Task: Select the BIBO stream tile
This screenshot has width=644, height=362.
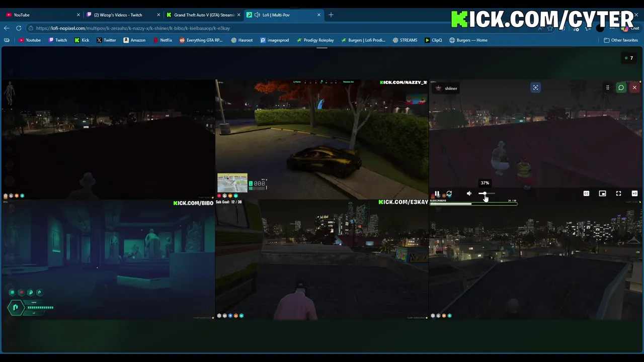Action: [108, 259]
